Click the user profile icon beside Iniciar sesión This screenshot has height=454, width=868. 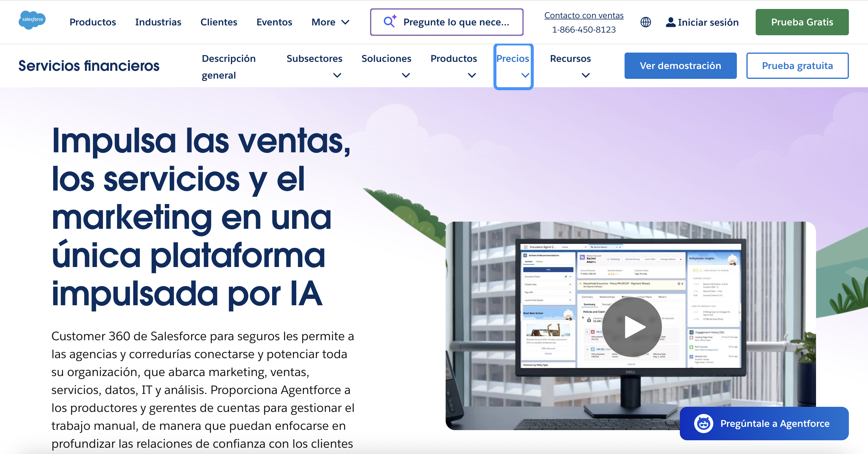671,22
